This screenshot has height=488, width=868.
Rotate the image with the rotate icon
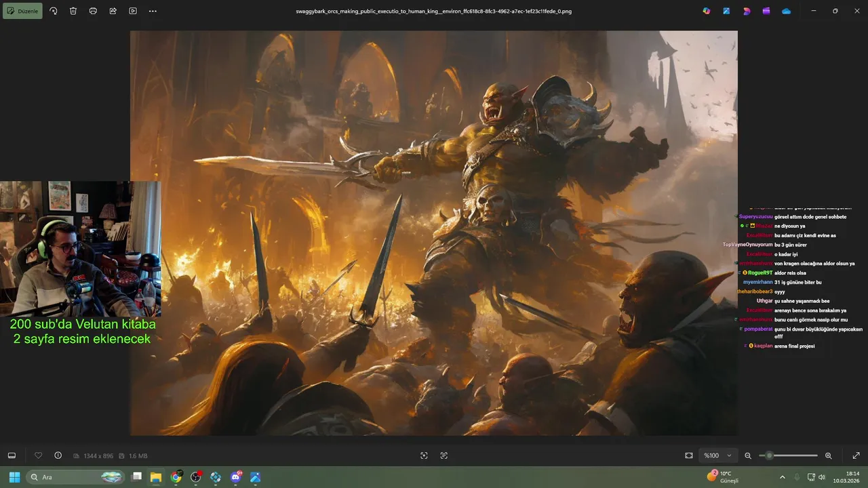click(54, 11)
